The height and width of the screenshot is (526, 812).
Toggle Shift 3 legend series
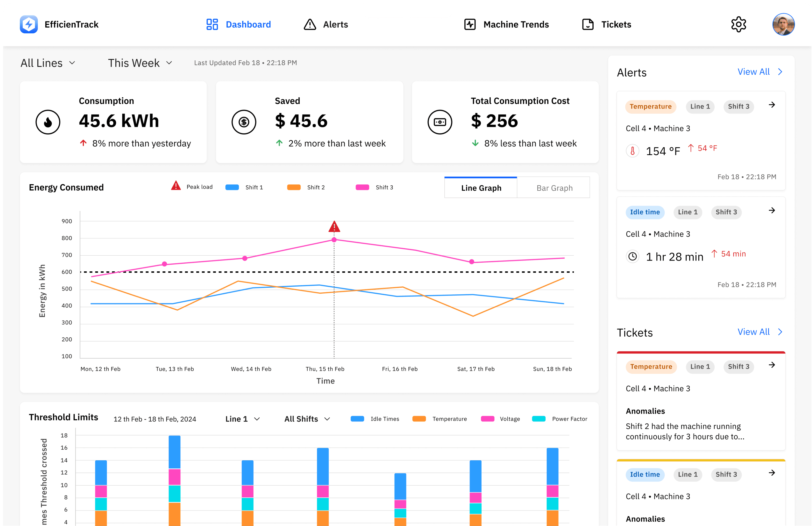(374, 187)
